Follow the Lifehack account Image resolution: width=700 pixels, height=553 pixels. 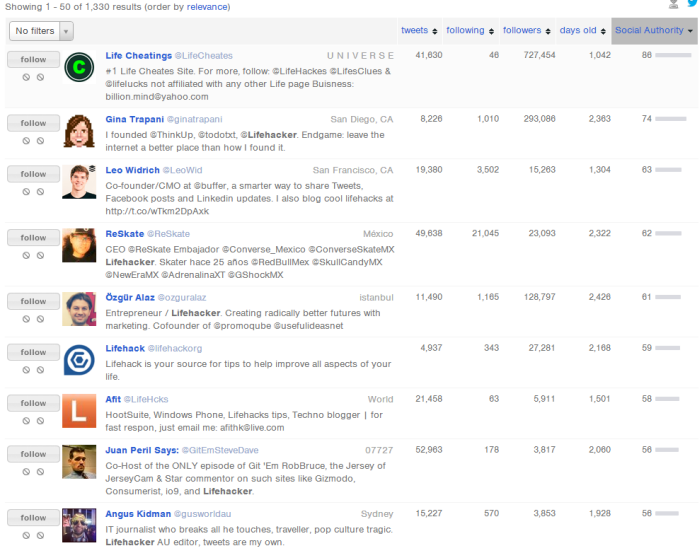tap(33, 352)
